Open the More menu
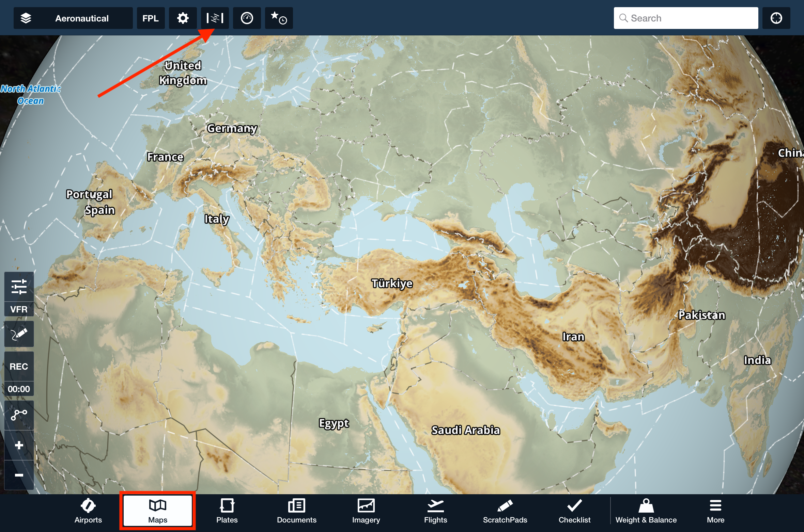Viewport: 804px width, 532px height. tap(716, 511)
